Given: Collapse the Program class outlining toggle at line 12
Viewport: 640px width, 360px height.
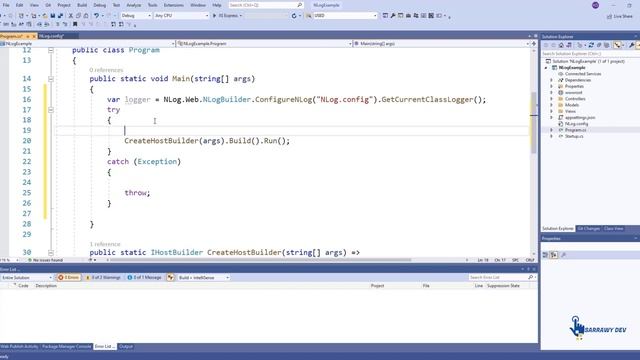Looking at the screenshot, I should 51,50.
